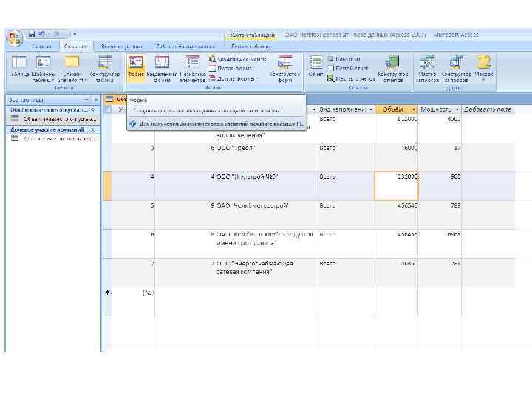Select the Работа с таблицами contextual tab header

point(251,35)
